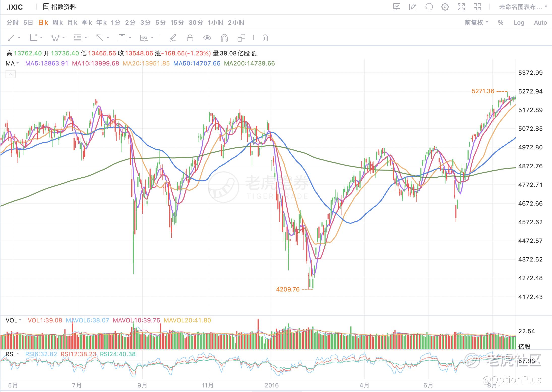
Task: Expand the 前复权 adjustment dropdown
Action: 476,23
